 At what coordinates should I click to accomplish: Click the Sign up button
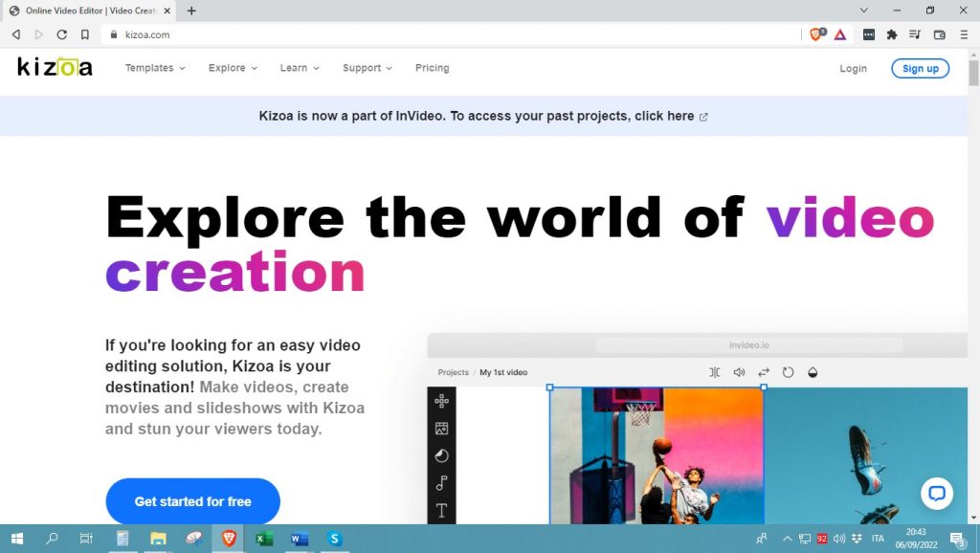tap(919, 68)
